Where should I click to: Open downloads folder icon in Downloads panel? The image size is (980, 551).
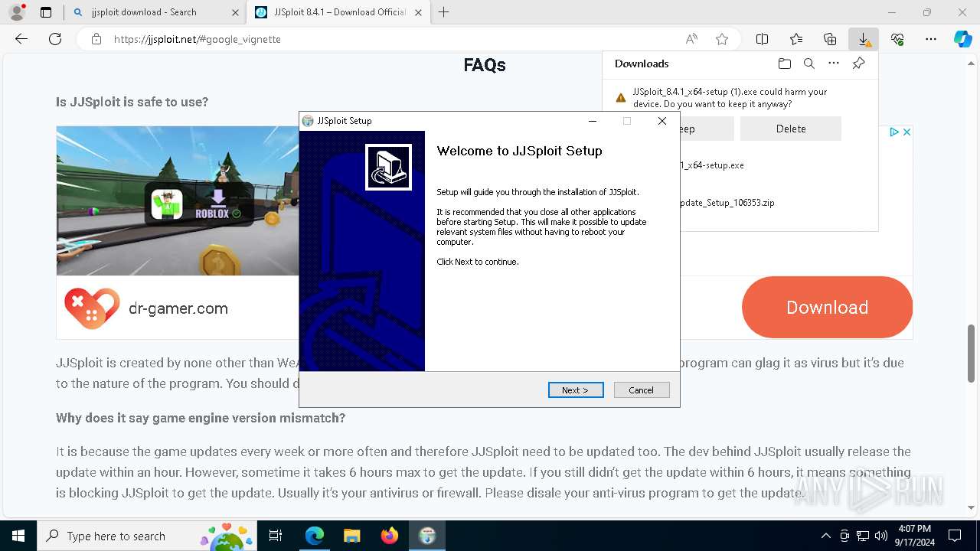(784, 64)
